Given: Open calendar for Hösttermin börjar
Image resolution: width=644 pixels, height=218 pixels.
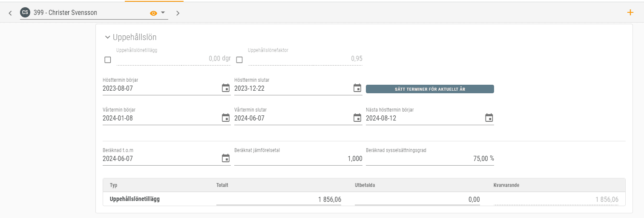Looking at the screenshot, I should point(226,88).
